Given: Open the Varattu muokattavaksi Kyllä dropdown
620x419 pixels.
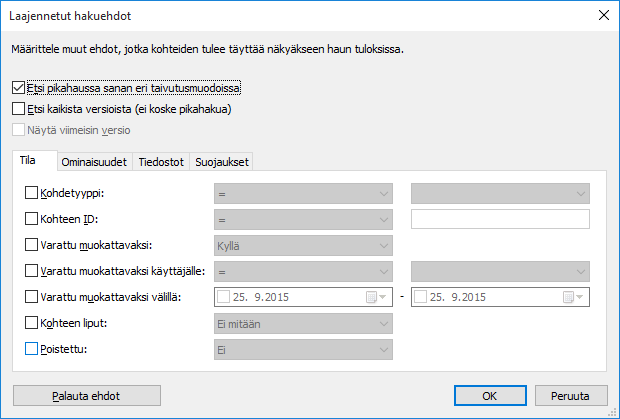Looking at the screenshot, I should pos(303,245).
